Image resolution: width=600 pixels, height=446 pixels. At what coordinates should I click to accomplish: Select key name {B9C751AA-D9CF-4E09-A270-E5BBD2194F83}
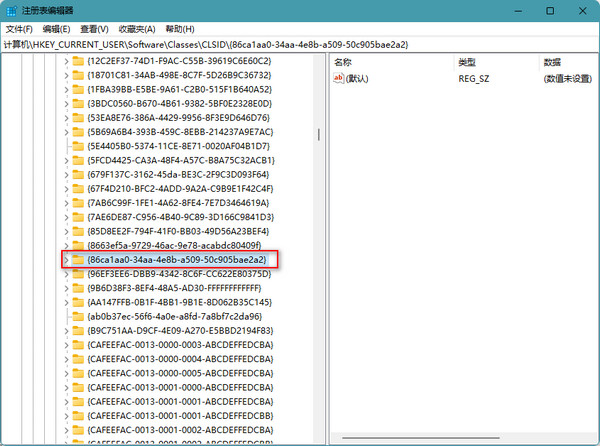click(180, 331)
